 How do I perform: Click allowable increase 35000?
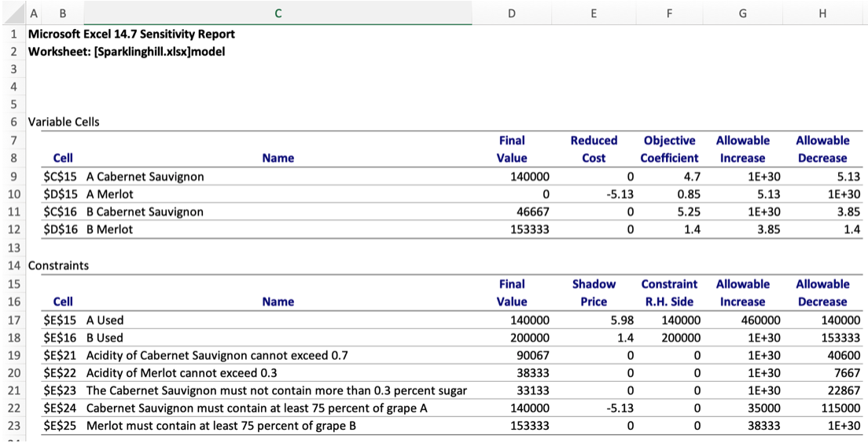click(x=763, y=408)
